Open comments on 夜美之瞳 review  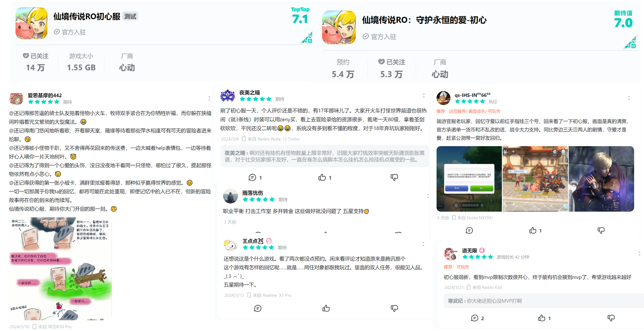click(255, 177)
